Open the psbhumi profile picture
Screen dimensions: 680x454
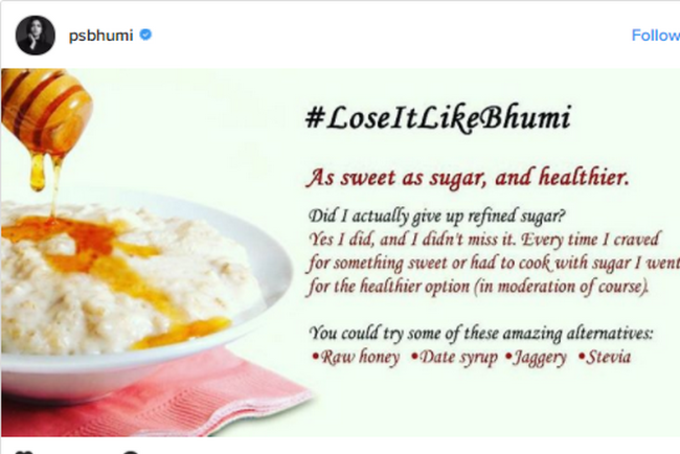(x=35, y=35)
